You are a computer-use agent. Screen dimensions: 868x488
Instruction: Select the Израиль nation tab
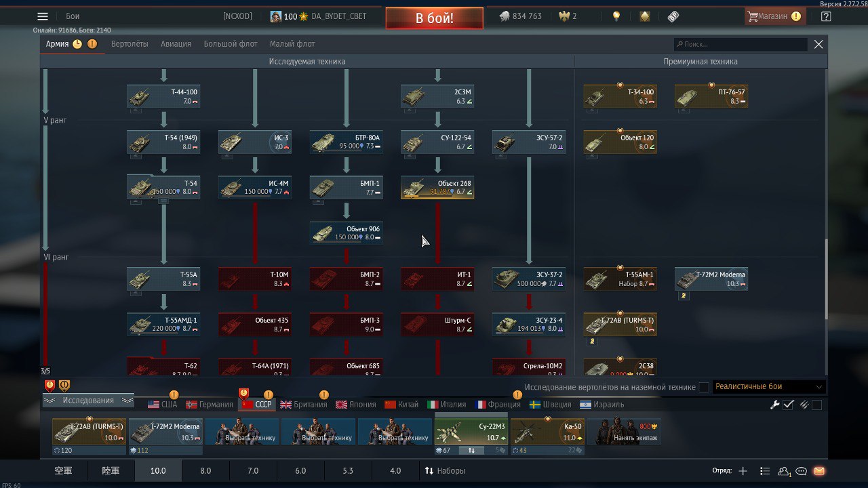point(601,405)
